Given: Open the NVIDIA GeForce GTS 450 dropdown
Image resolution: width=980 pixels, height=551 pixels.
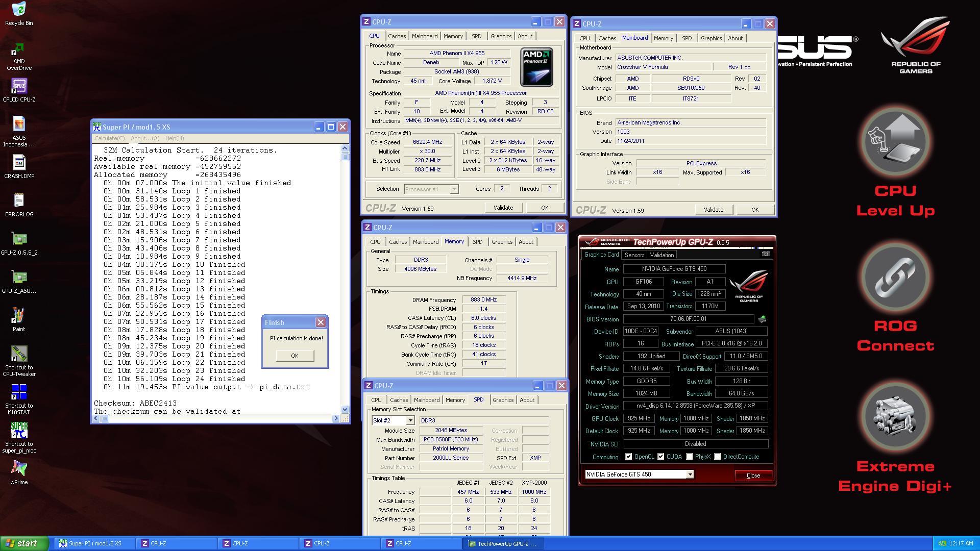Looking at the screenshot, I should [x=639, y=474].
